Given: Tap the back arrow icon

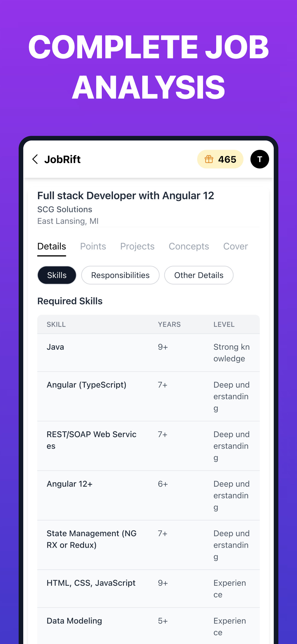Looking at the screenshot, I should (35, 159).
